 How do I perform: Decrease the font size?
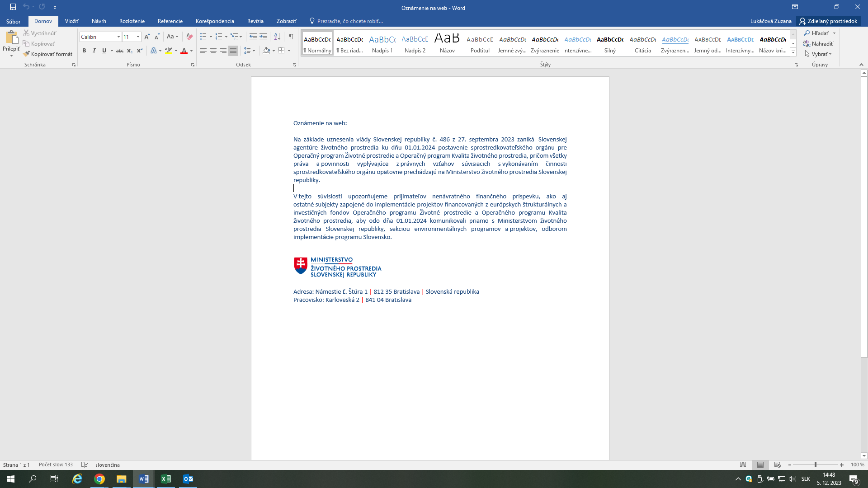(x=157, y=37)
